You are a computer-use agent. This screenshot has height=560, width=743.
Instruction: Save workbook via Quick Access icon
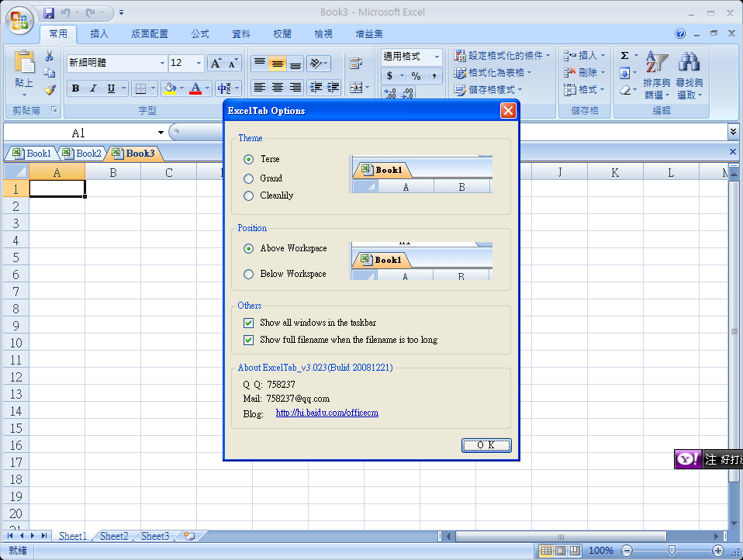(49, 13)
